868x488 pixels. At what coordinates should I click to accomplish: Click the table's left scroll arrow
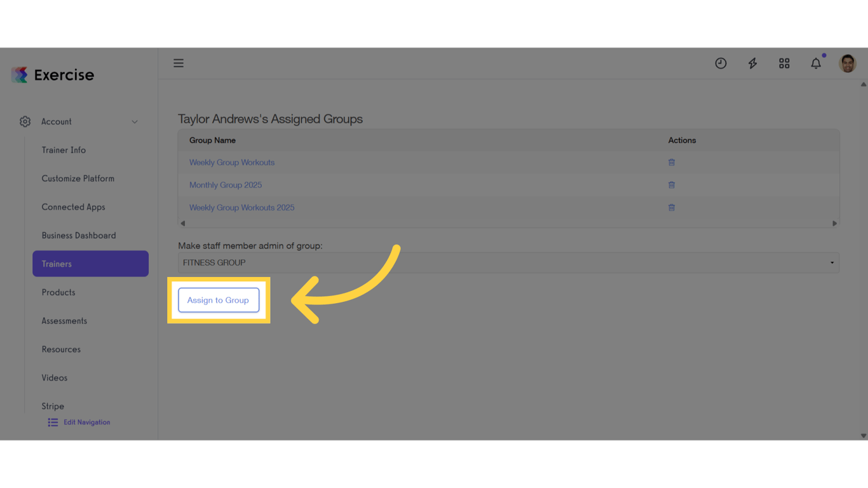point(182,223)
